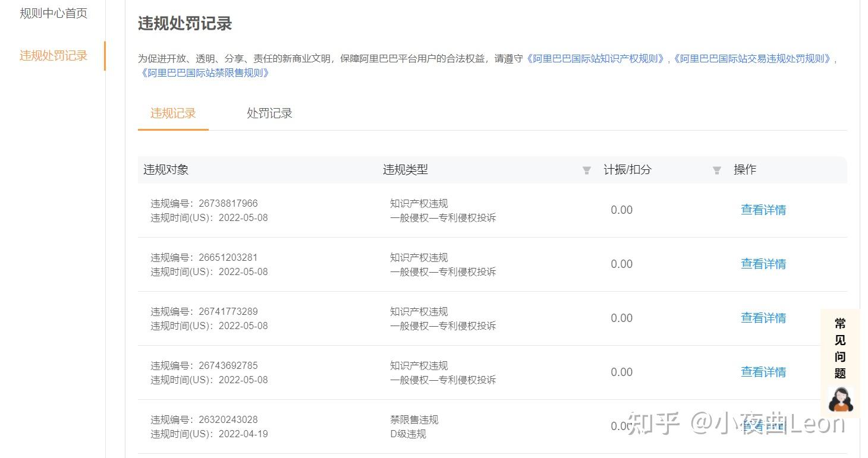868x458 pixels.
Task: Open the 计振/扣分 column filter icon
Action: coord(716,170)
